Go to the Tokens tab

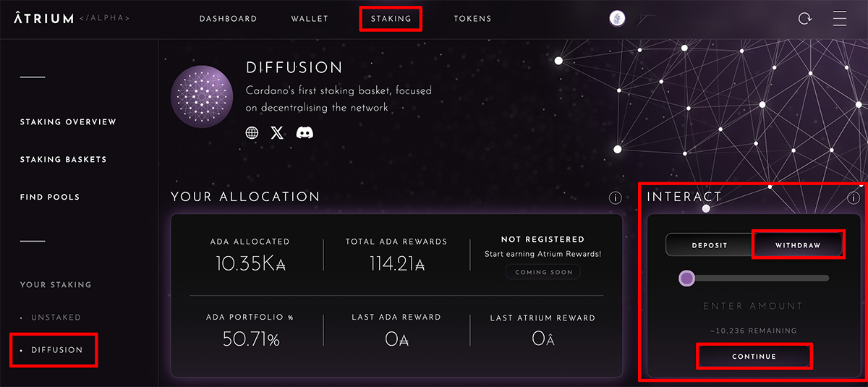pyautogui.click(x=472, y=19)
